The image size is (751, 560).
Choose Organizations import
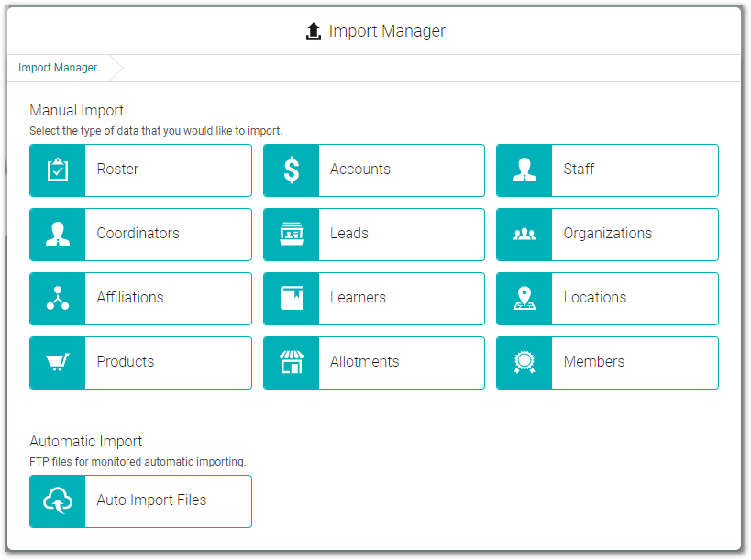pos(607,234)
